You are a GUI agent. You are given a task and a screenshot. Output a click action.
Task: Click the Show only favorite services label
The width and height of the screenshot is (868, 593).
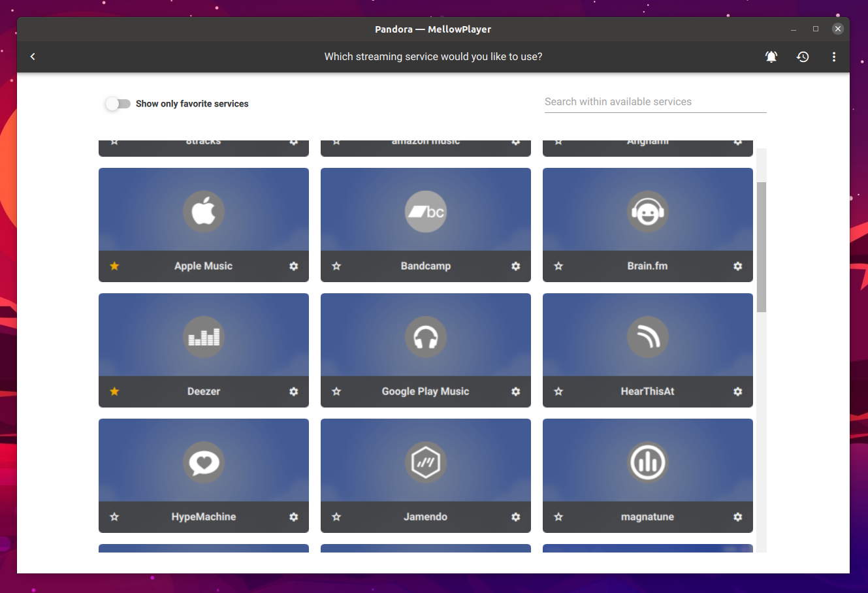click(192, 104)
